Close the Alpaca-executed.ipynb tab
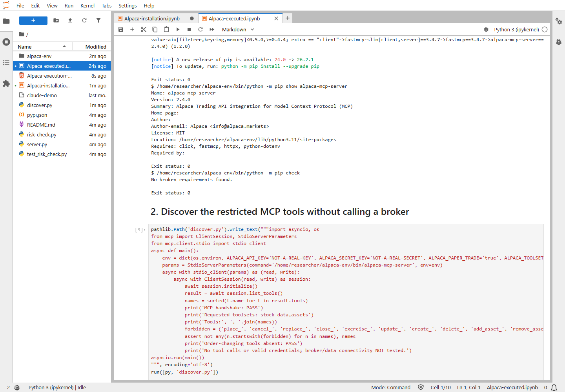The image size is (565, 392). coord(276,18)
